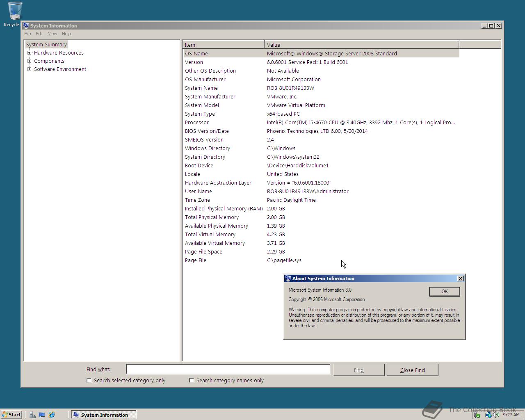The width and height of the screenshot is (525, 420).
Task: Click the About System Information dialog title icon
Action: [x=288, y=278]
